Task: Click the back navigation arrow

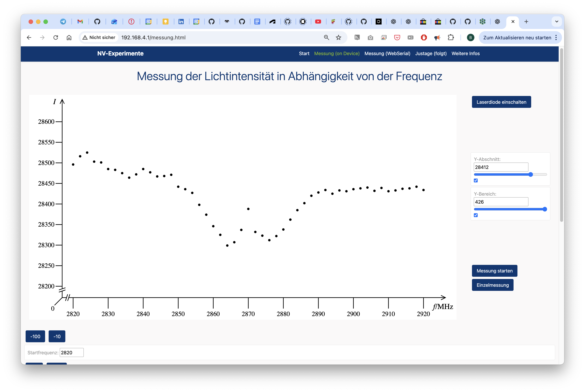Action: pyautogui.click(x=29, y=37)
